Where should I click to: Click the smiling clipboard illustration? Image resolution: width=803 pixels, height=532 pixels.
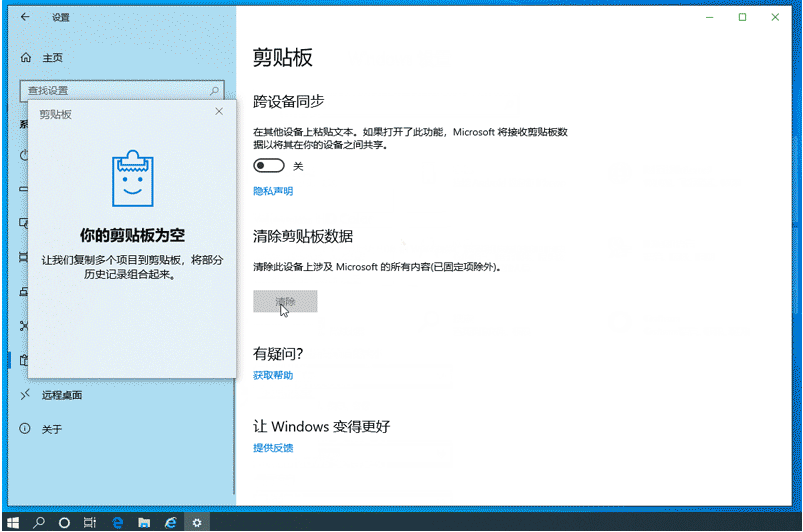coord(133,178)
